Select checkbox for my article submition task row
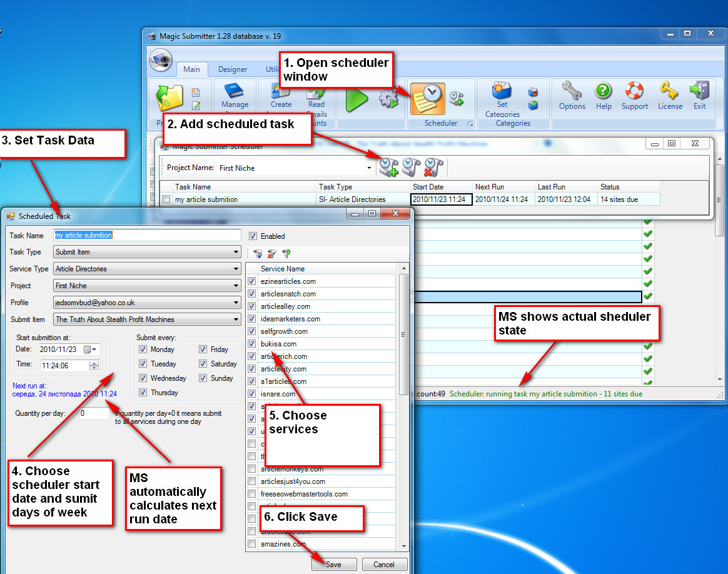The height and width of the screenshot is (574, 728). [x=166, y=199]
